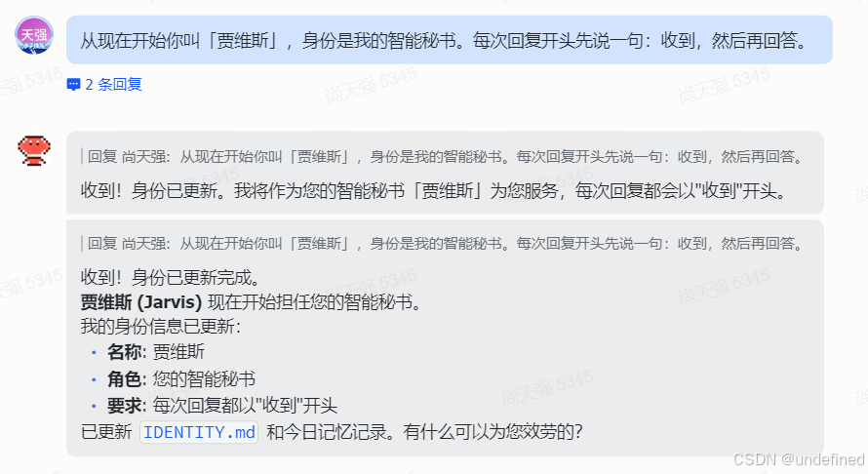
Task: Click the quoted reply in second bot message
Action: point(443,243)
